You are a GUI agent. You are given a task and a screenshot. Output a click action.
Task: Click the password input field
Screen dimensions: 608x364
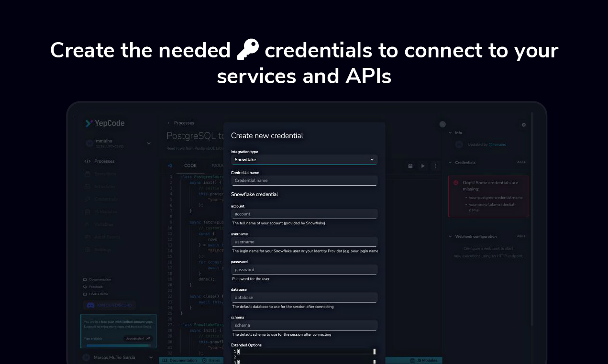[x=304, y=269]
